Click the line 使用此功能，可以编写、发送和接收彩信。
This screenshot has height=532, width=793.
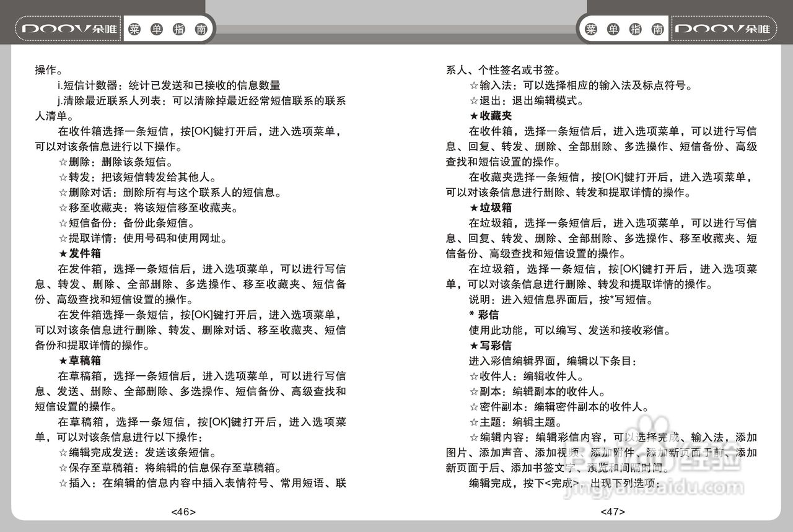pos(570,330)
